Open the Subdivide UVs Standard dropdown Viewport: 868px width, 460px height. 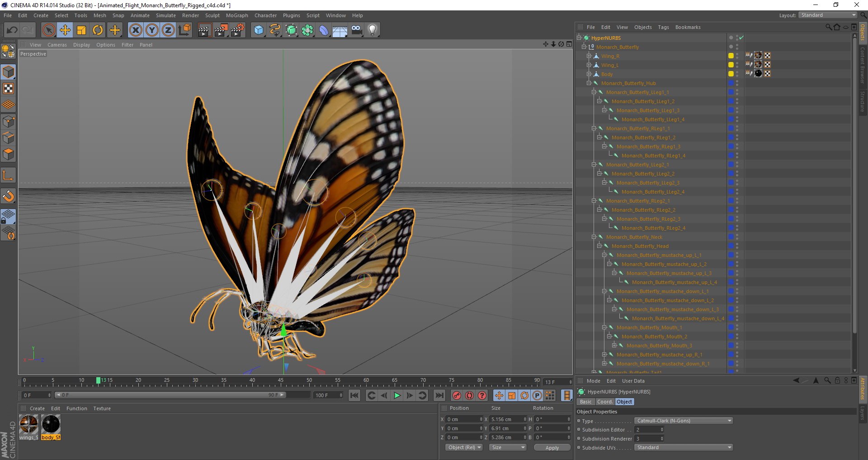click(x=684, y=447)
